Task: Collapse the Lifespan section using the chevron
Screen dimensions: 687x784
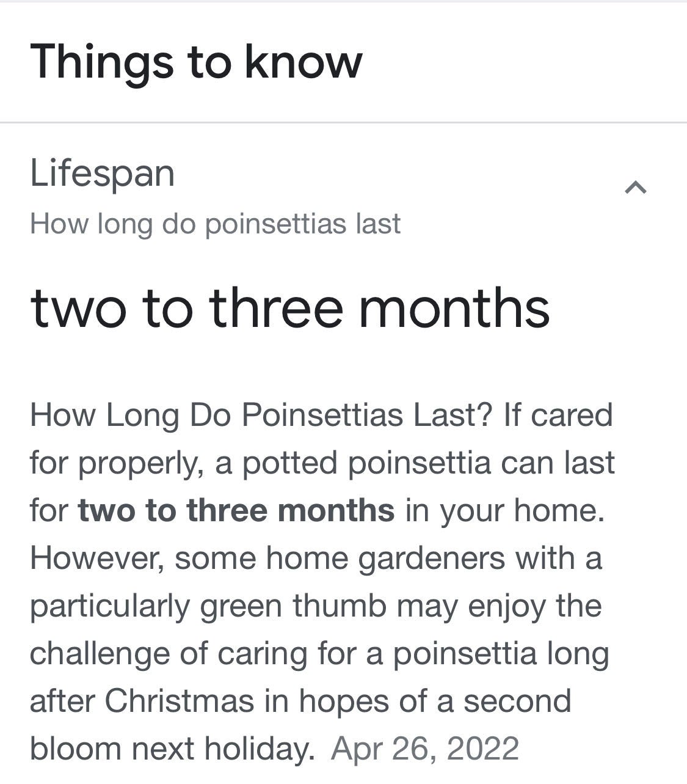Action: (x=635, y=188)
